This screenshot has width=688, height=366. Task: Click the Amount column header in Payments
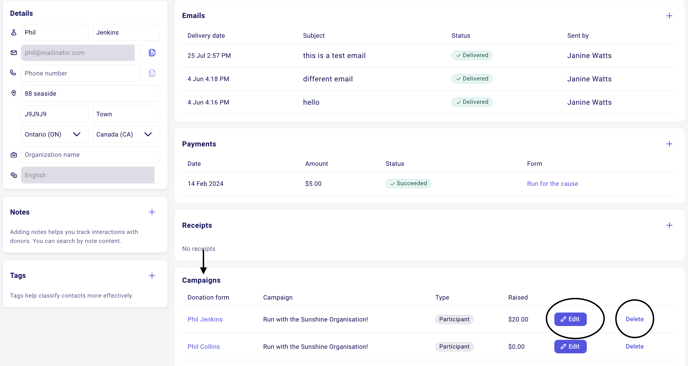[x=316, y=164]
